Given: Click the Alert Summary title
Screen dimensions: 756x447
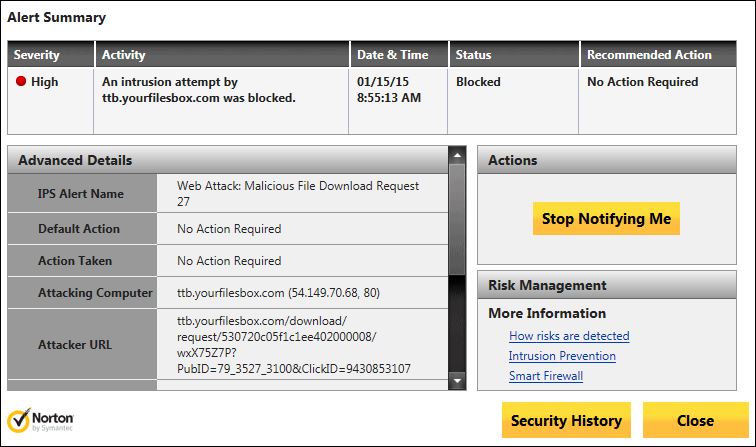Looking at the screenshot, I should click(56, 18).
